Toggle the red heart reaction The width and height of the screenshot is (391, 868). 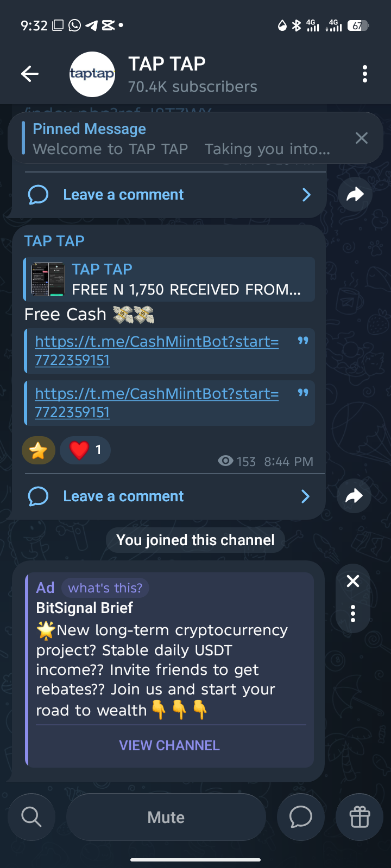[85, 450]
